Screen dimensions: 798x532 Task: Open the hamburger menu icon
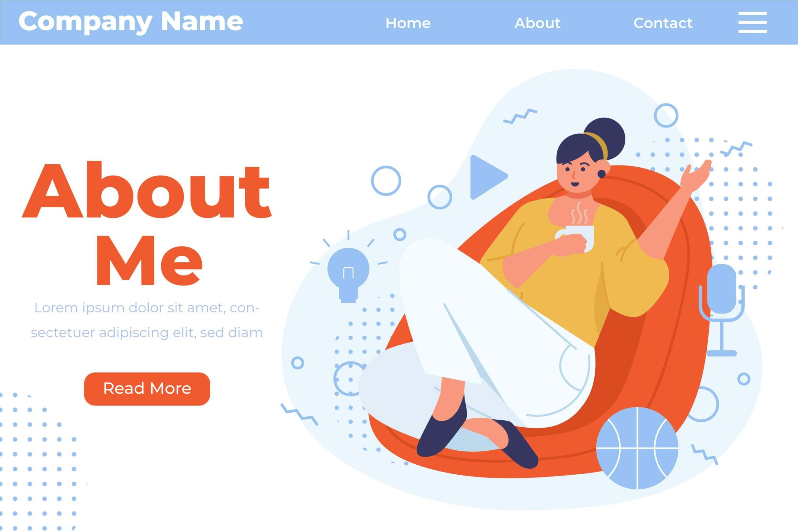752,22
